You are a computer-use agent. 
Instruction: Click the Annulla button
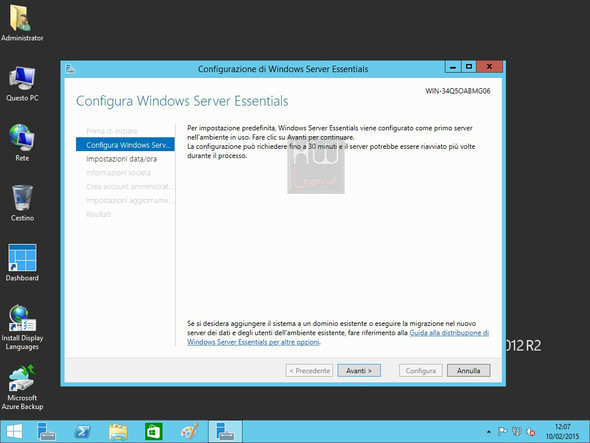(468, 371)
